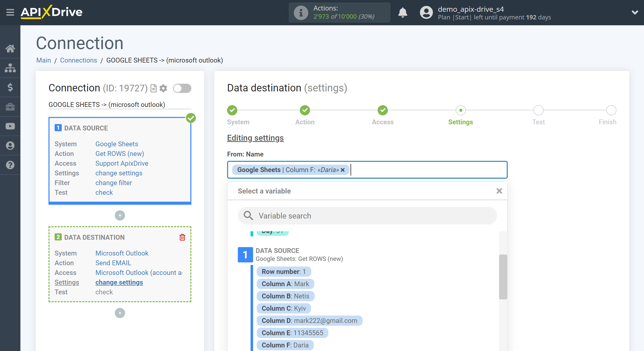
Task: Click the user avatar icon
Action: coord(426,13)
